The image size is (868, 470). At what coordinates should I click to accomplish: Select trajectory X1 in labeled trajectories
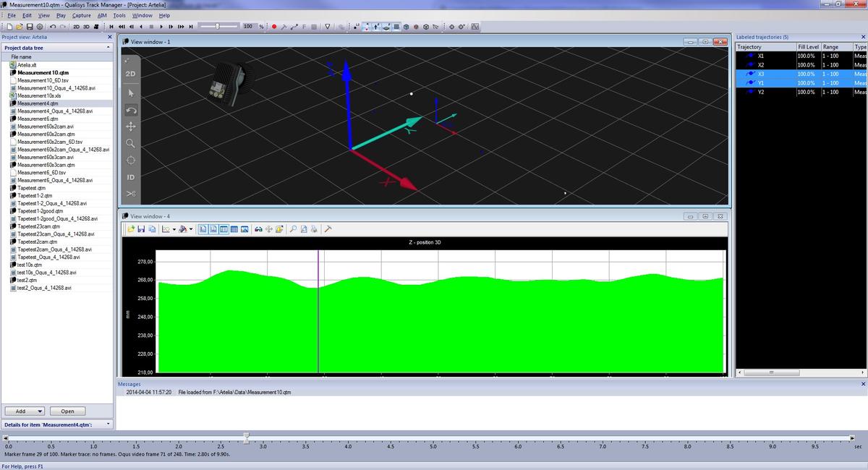coord(760,55)
